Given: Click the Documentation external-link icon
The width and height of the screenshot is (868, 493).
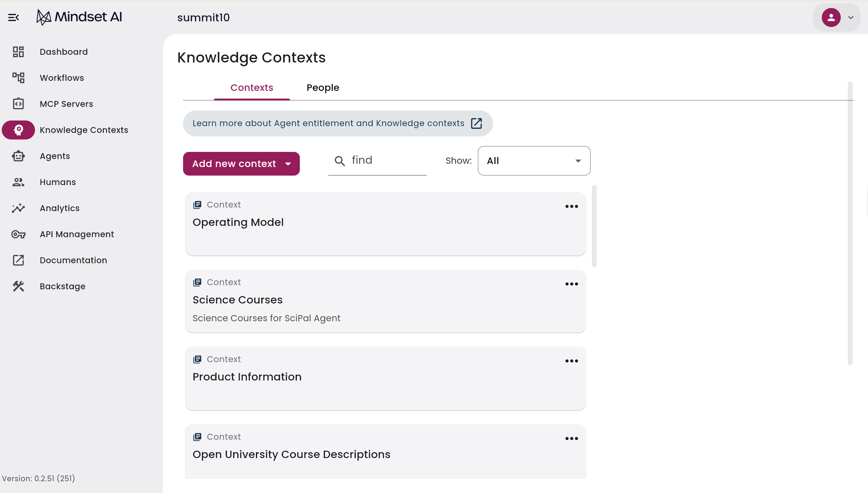Looking at the screenshot, I should 18,260.
